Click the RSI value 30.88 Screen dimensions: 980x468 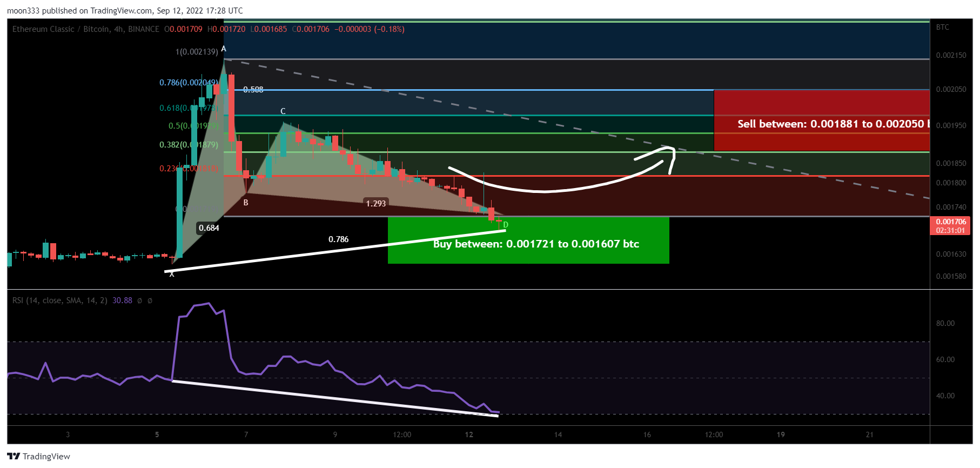(122, 300)
